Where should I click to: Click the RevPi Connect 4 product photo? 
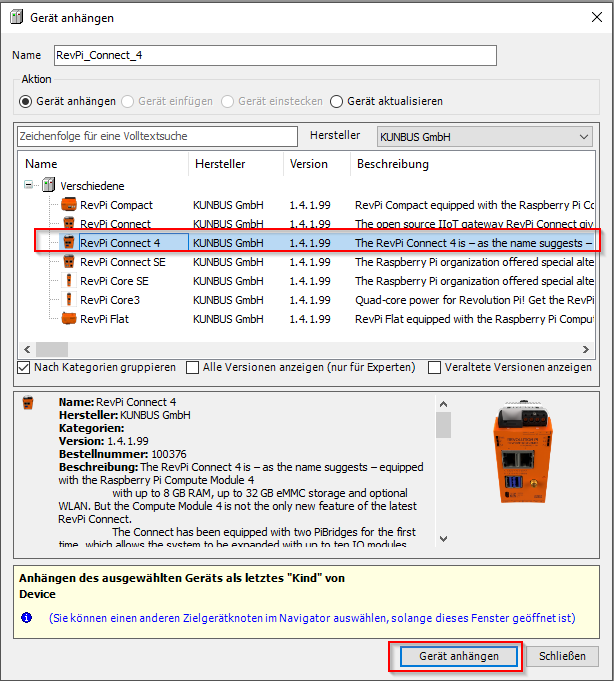click(x=523, y=452)
